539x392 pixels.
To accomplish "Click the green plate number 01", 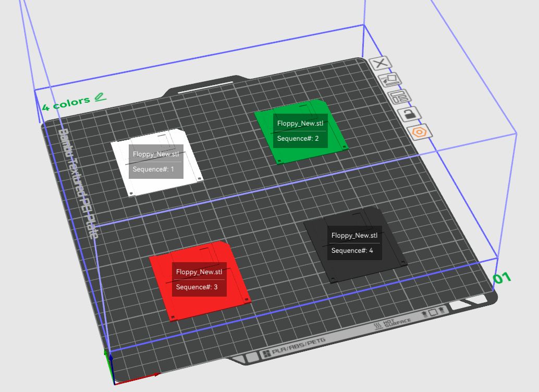I will 502,278.
